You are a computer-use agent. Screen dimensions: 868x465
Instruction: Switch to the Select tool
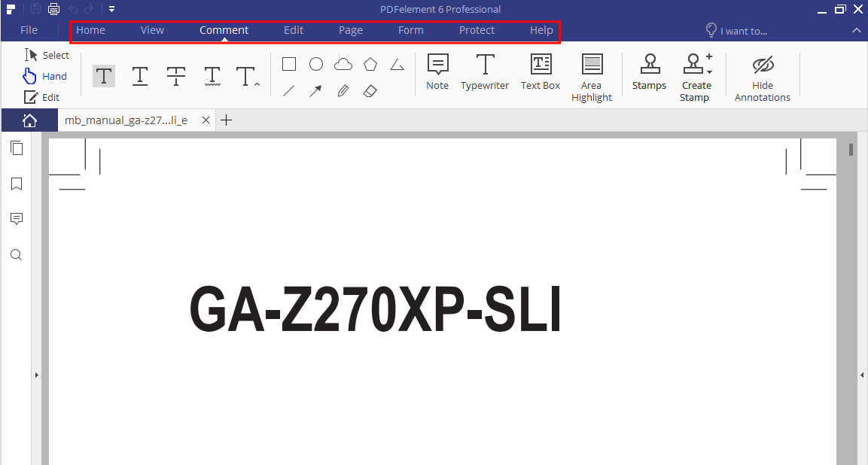tap(47, 55)
